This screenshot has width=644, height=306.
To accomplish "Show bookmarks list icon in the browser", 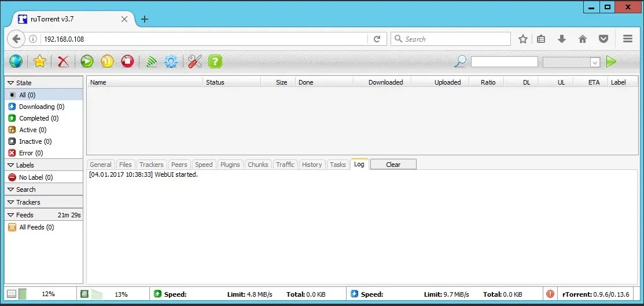I will [x=542, y=39].
